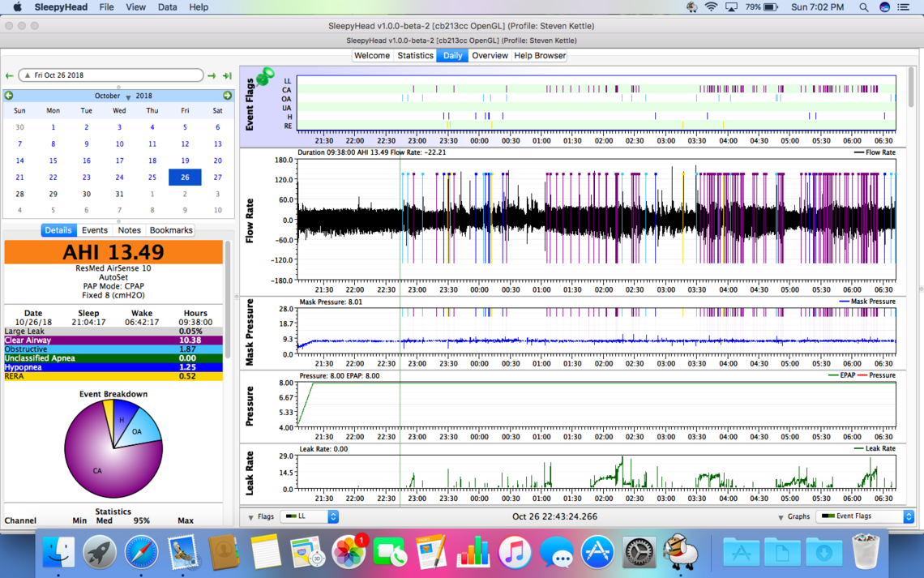Collapse the calendar using the Fri Oct 26 2018 button
The image size is (924, 578).
coord(111,75)
